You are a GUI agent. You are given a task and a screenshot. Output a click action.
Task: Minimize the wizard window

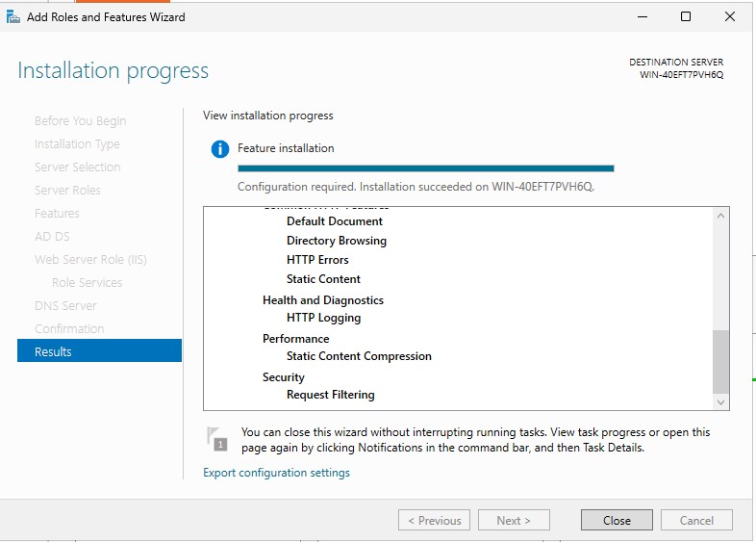pos(641,16)
